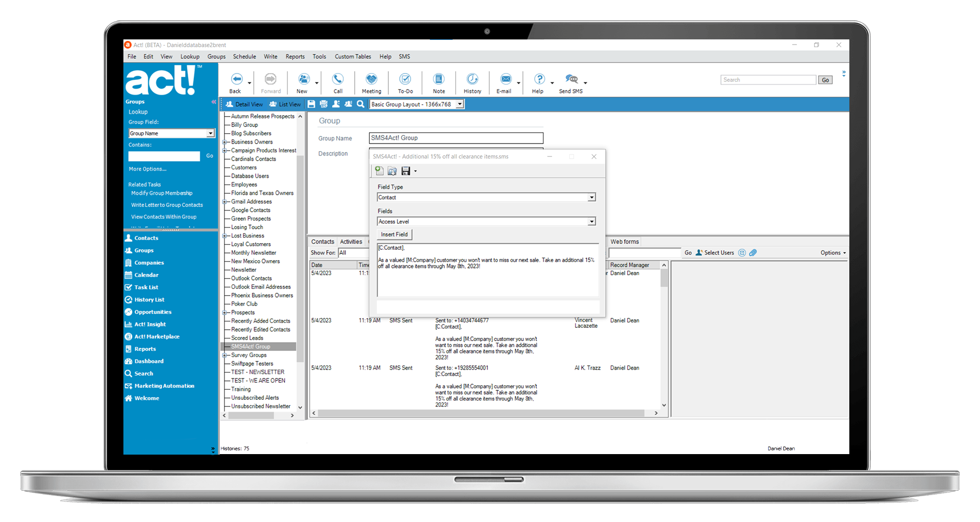The height and width of the screenshot is (522, 980).
Task: Click Modify Group Membership link
Action: point(162,193)
